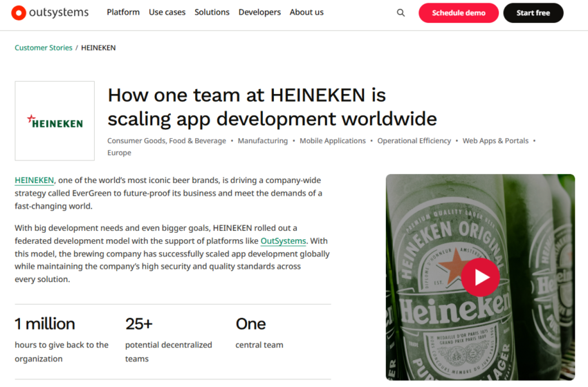
Task: Click the HEINEKEN logo image
Action: tap(55, 121)
